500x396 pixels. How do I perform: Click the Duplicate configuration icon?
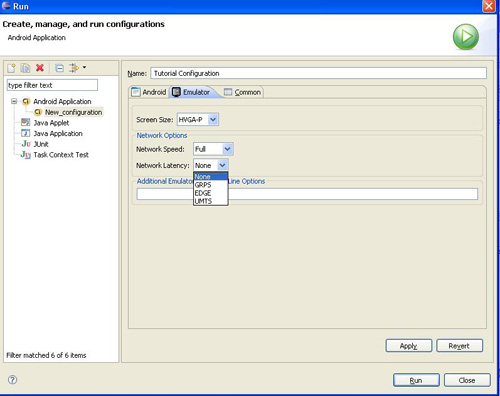point(25,68)
